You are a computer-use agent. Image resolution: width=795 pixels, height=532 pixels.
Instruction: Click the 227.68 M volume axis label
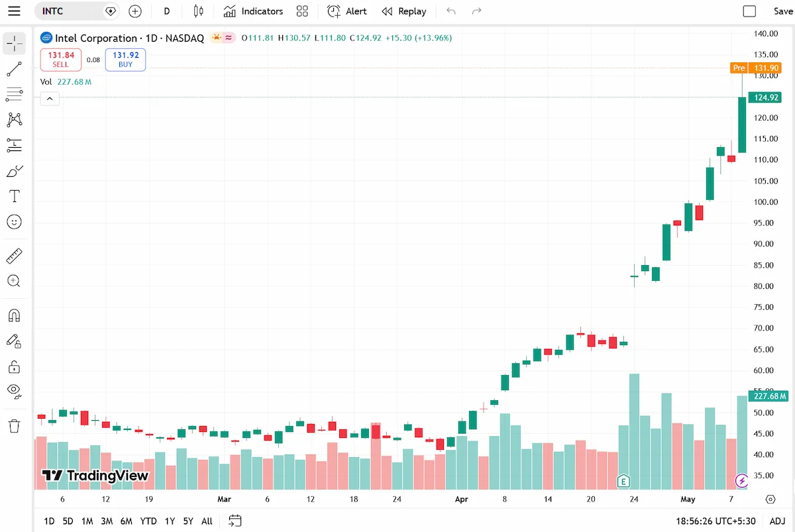pyautogui.click(x=769, y=396)
